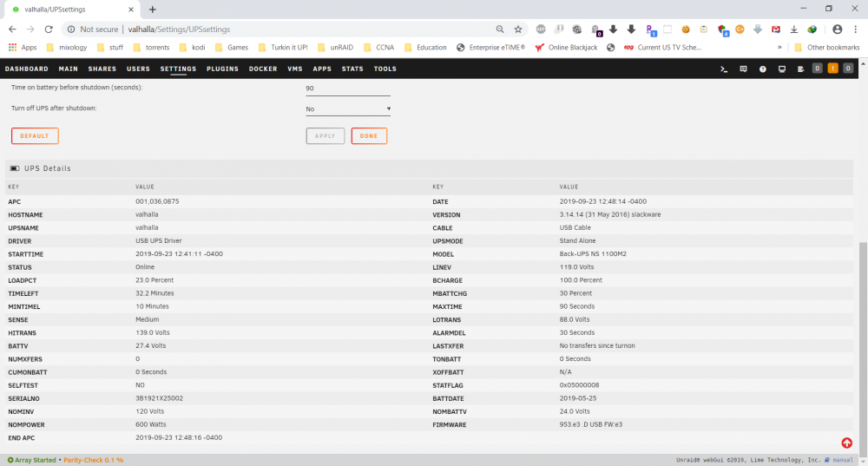
Task: Go to the MAIN tab
Action: tap(68, 69)
